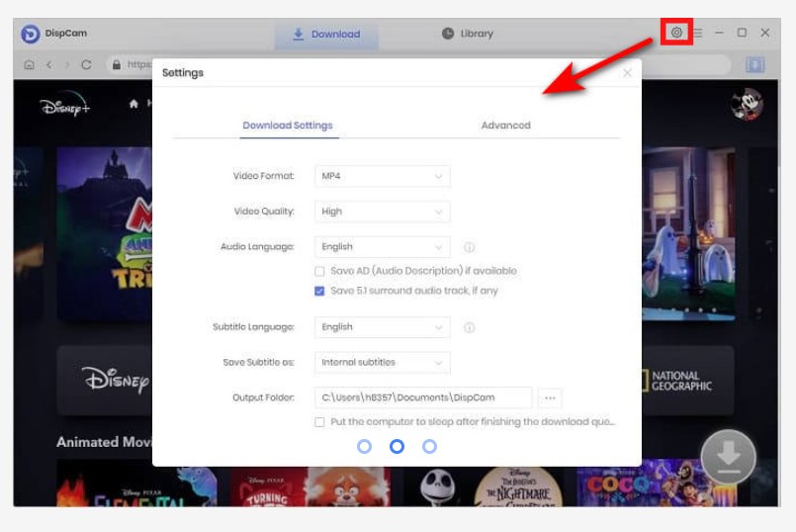
Task: Click the Animated Movies heading
Action: (104, 442)
